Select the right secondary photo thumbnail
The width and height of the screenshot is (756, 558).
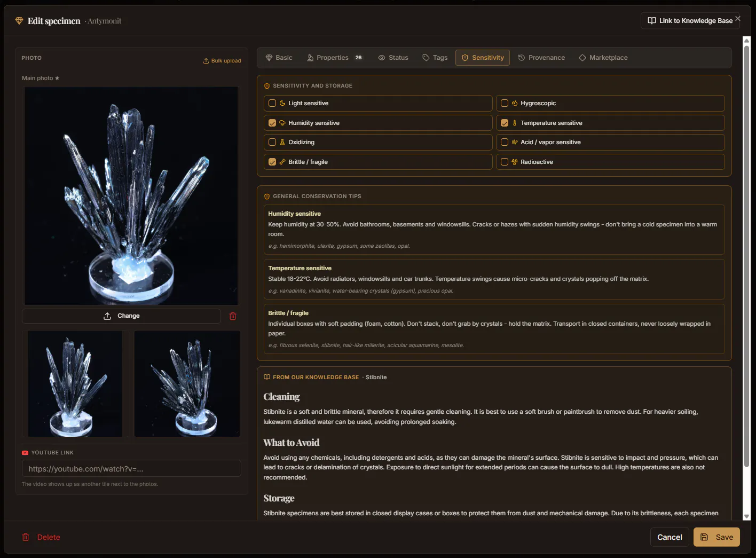187,383
